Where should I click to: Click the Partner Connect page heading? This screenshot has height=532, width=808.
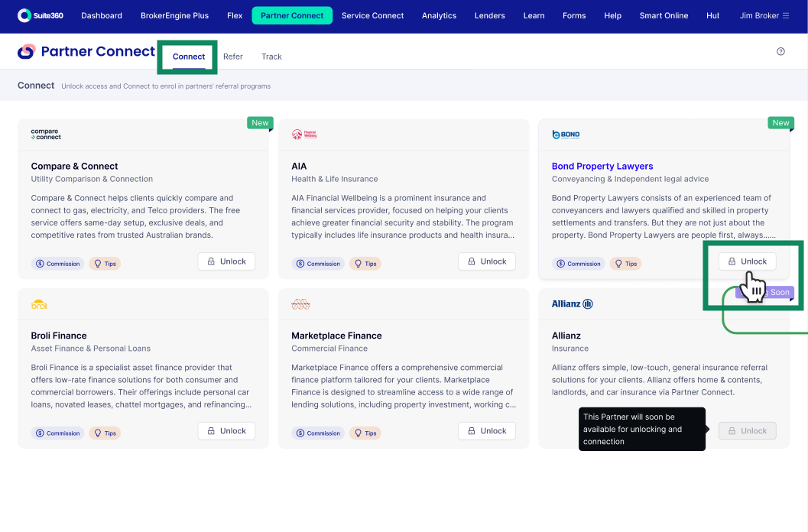tap(98, 51)
